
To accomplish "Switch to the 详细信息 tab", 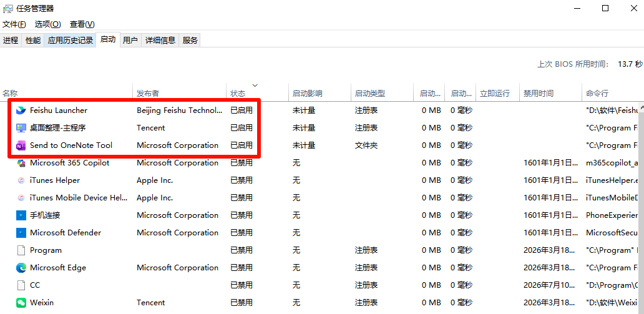I will [160, 41].
